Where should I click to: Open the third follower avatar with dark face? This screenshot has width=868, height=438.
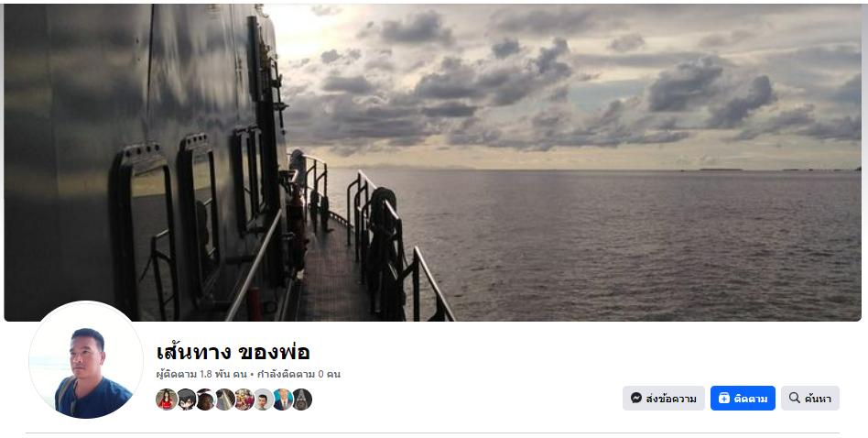205,400
